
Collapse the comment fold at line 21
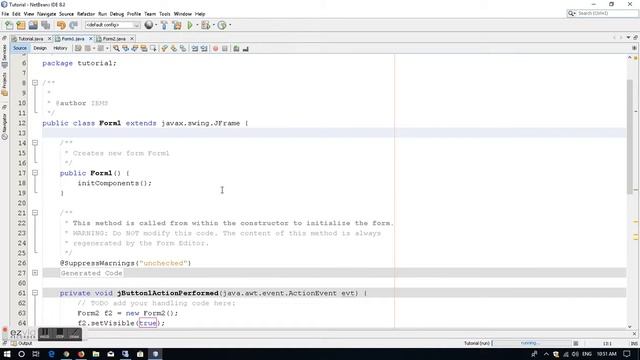[35, 213]
